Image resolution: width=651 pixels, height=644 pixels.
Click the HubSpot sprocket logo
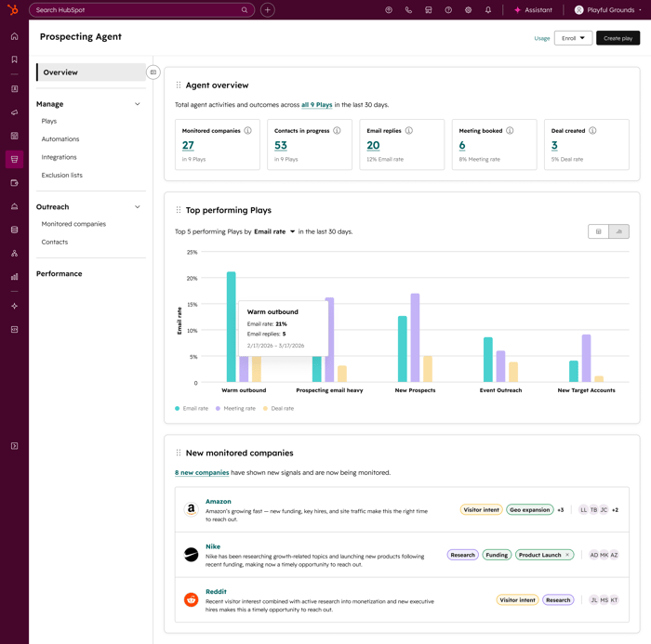pyautogui.click(x=13, y=10)
